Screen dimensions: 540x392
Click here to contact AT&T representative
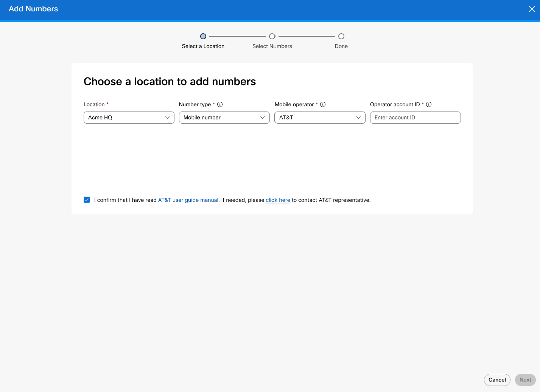278,200
